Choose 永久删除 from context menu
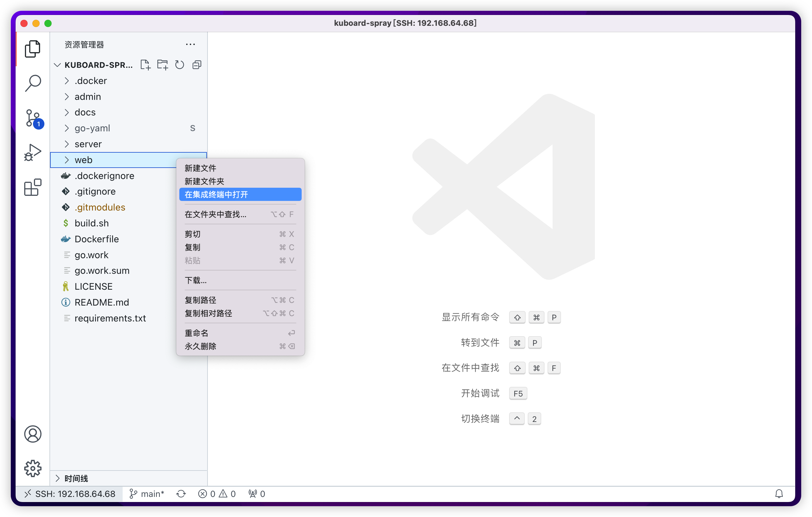The width and height of the screenshot is (812, 517). (240, 346)
